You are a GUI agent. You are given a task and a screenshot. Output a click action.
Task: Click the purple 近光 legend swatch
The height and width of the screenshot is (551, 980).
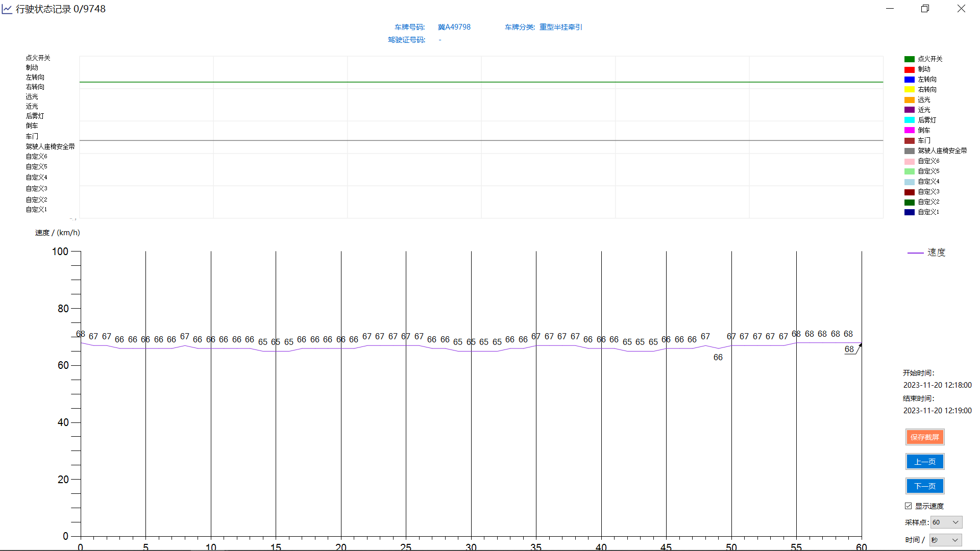click(910, 110)
